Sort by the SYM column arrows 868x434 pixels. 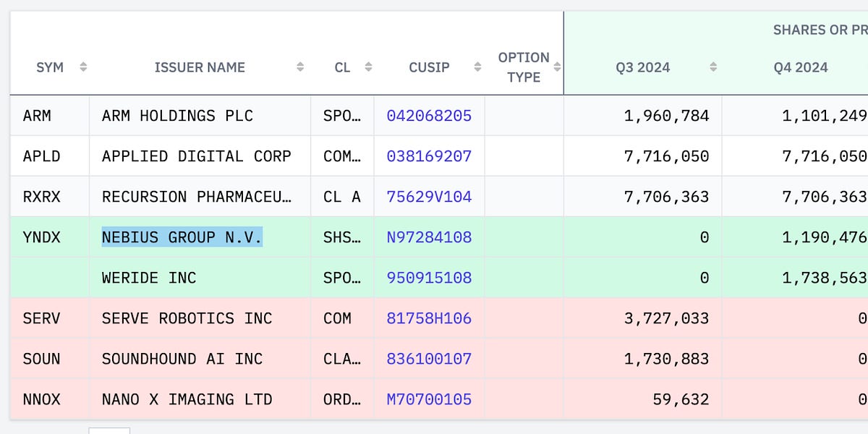coord(83,67)
